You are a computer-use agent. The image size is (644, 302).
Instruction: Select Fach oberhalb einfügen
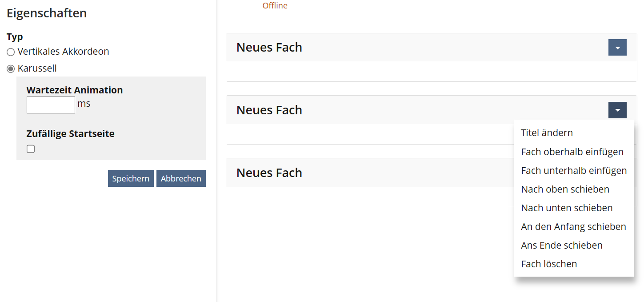pos(572,152)
